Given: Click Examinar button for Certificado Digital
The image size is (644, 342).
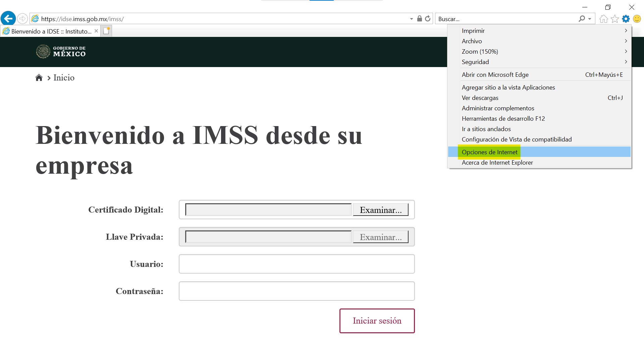Looking at the screenshot, I should coord(381,210).
